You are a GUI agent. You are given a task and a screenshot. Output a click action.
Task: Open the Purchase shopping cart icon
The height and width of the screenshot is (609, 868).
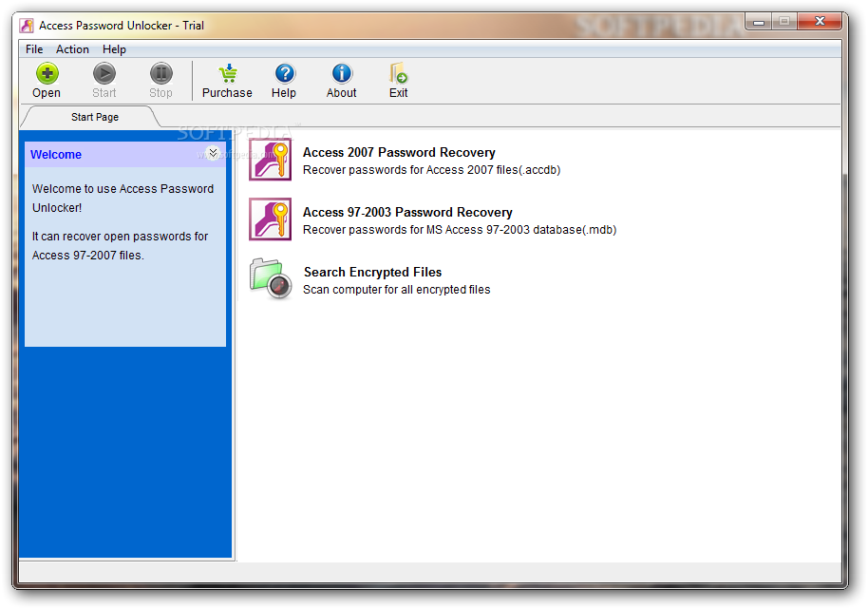tap(228, 74)
